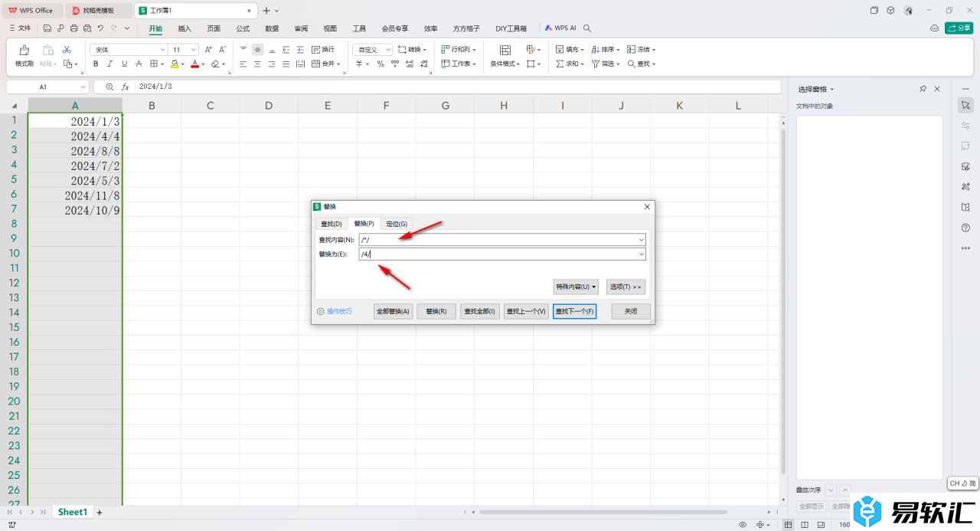
Task: Open the 视图 ribbon tab
Action: (x=330, y=28)
